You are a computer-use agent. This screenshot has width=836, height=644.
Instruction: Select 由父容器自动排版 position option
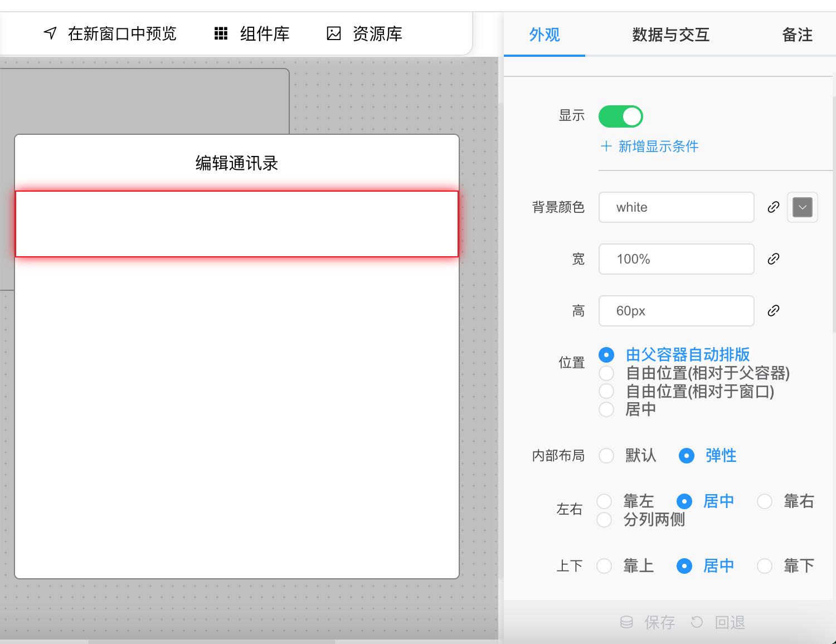click(606, 355)
